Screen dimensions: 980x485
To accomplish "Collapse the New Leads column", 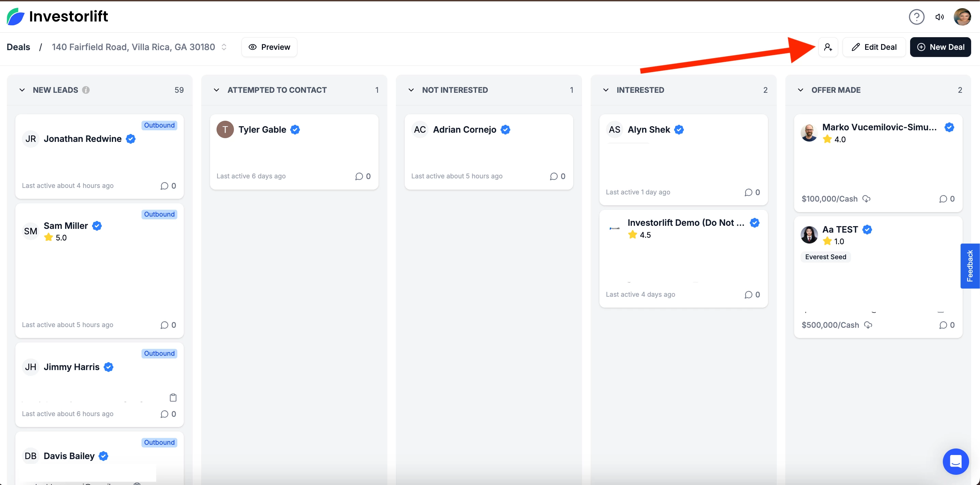I will 22,90.
